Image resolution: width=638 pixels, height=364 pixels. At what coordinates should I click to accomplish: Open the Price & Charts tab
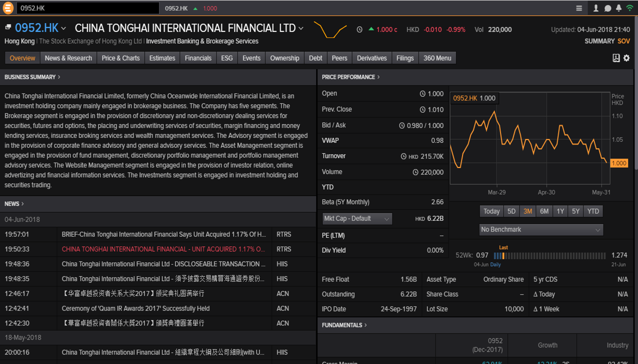click(121, 58)
